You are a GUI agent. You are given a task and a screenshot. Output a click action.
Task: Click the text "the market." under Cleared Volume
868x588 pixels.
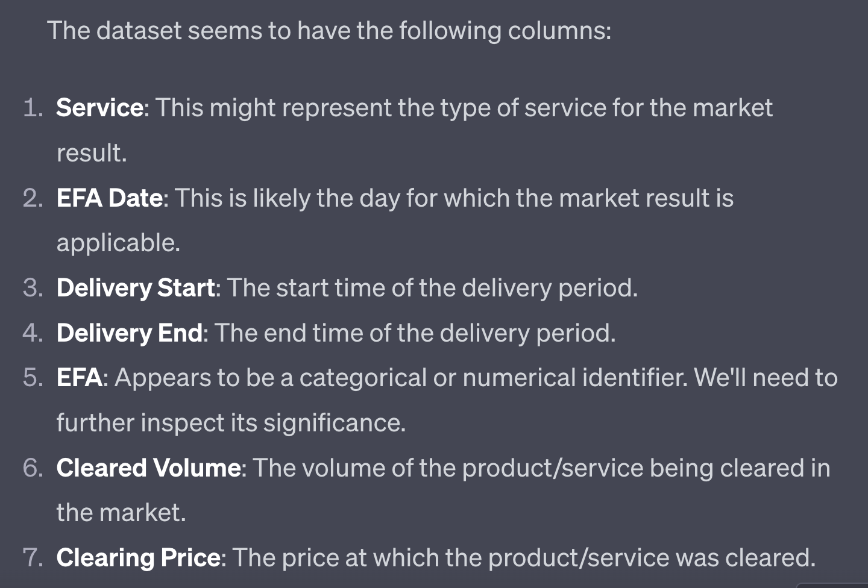point(121,513)
